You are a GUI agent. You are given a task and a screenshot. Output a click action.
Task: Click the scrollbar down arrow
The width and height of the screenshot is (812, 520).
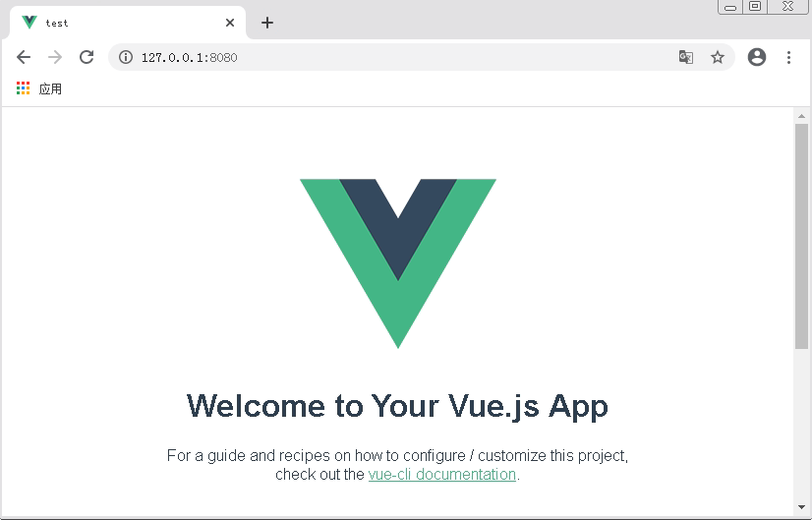(x=801, y=507)
